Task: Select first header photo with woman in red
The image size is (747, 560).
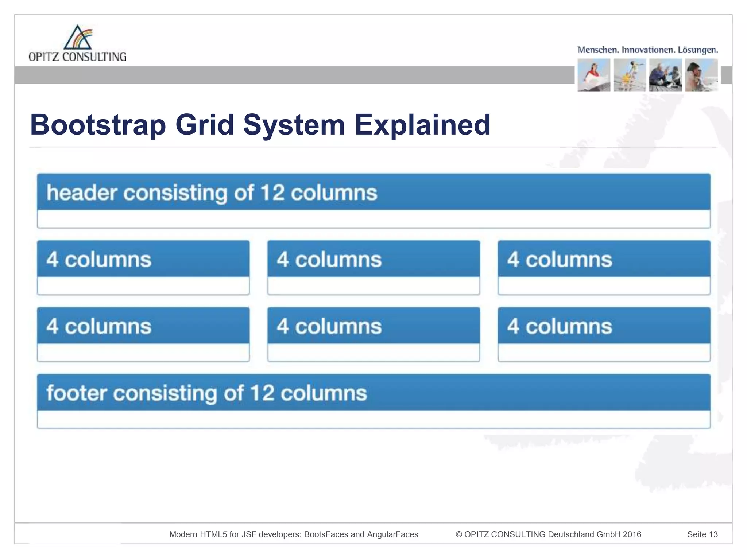Action: (x=594, y=75)
